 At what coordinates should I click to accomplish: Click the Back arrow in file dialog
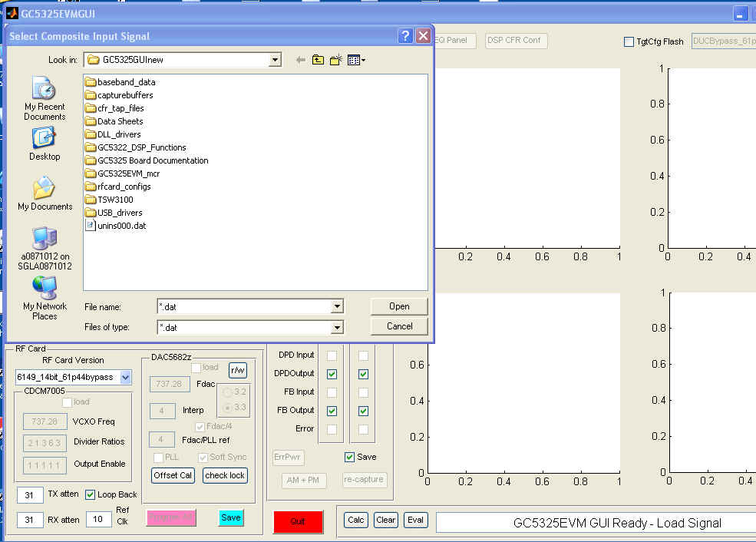pyautogui.click(x=300, y=60)
